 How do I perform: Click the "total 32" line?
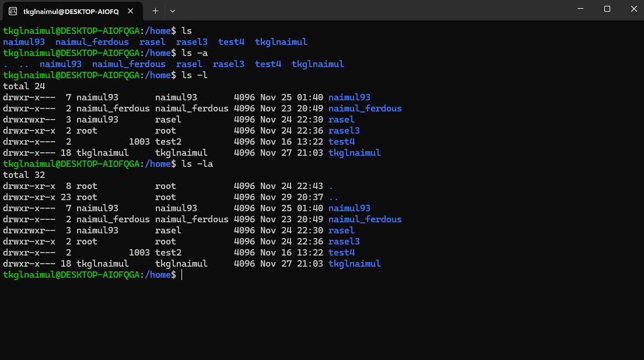pos(24,175)
